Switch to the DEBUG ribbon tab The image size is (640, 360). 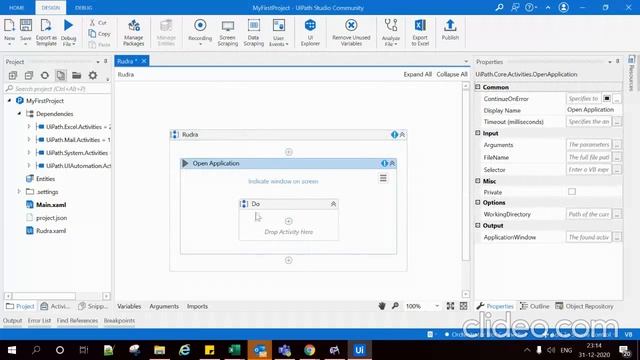pyautogui.click(x=84, y=8)
